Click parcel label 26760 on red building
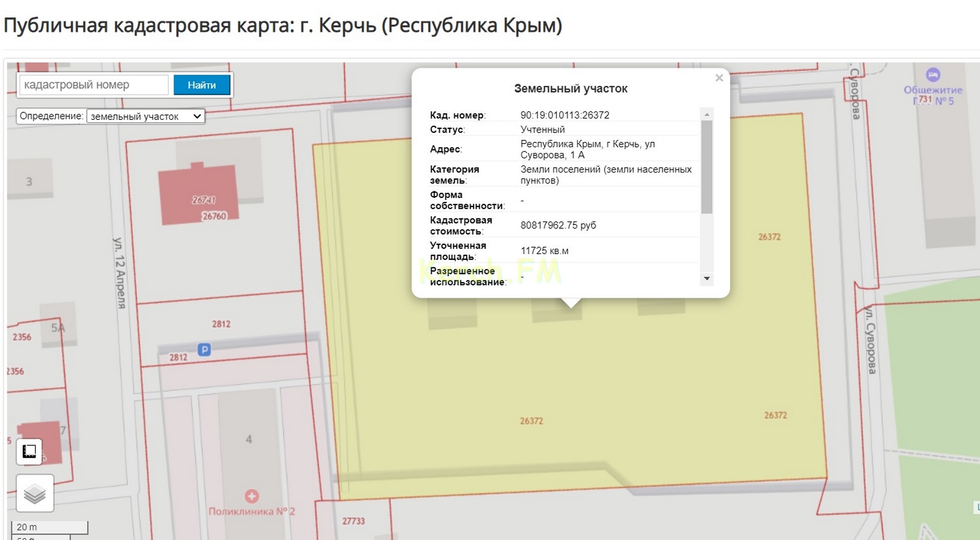The height and width of the screenshot is (540, 980). point(214,216)
